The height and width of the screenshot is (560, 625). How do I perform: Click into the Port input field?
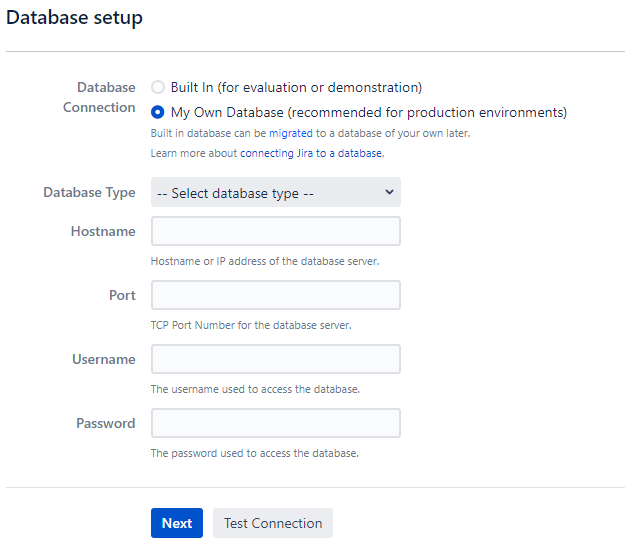coord(275,295)
